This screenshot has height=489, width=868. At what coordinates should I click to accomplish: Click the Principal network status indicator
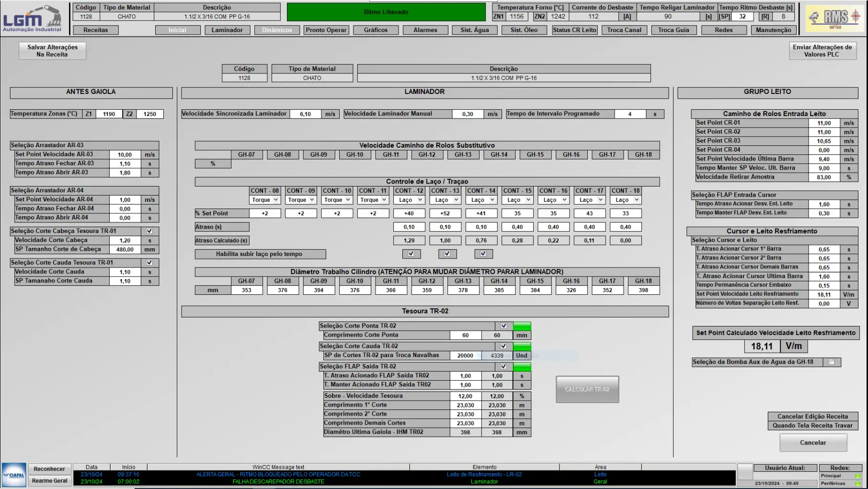coord(857,476)
